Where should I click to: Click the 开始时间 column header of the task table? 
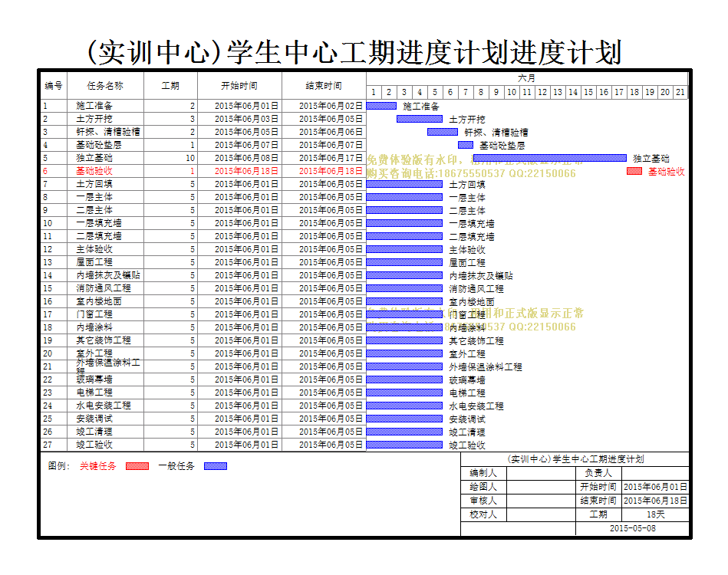[x=239, y=85]
